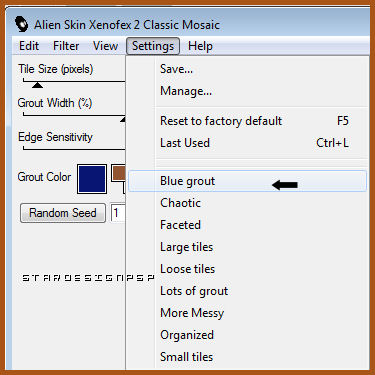Click the Tile Size slider handle
Viewport: 375px width, 375px height.
point(37,85)
